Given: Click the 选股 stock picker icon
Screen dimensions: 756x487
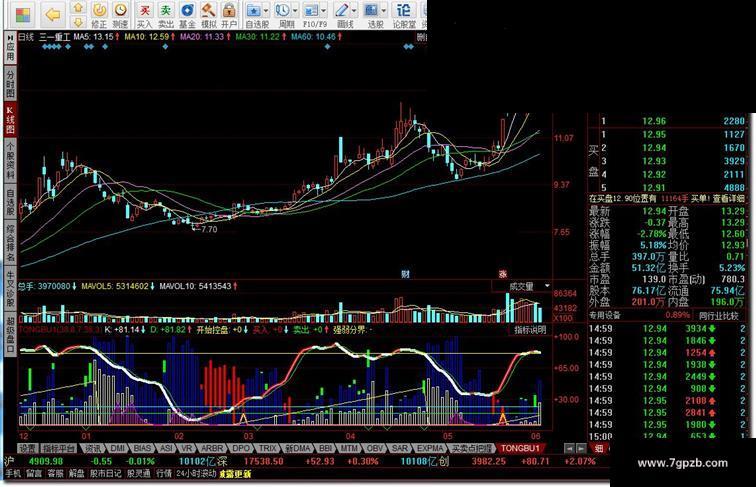Looking at the screenshot, I should [371, 10].
